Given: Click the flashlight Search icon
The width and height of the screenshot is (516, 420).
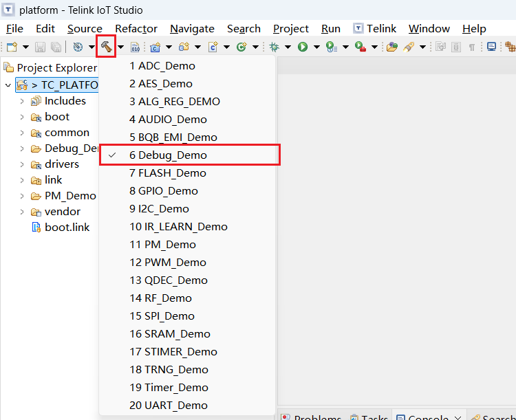Looking at the screenshot, I should (409, 47).
